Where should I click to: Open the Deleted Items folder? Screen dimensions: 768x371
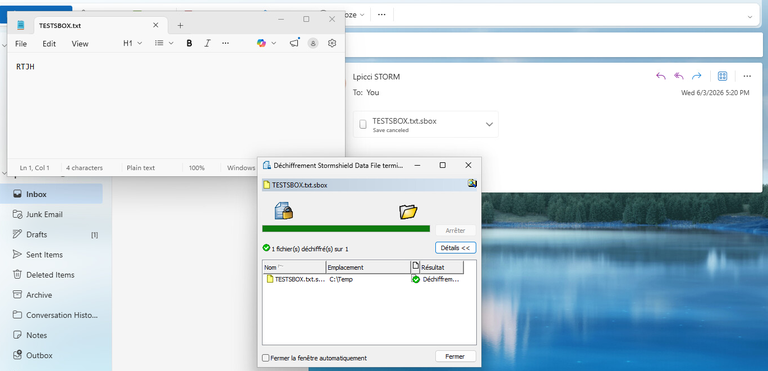pyautogui.click(x=51, y=274)
